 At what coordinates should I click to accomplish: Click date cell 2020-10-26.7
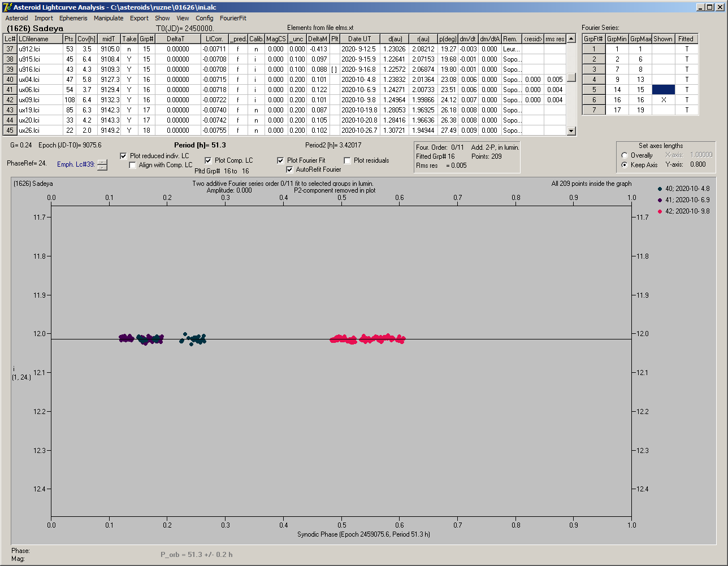(x=359, y=130)
